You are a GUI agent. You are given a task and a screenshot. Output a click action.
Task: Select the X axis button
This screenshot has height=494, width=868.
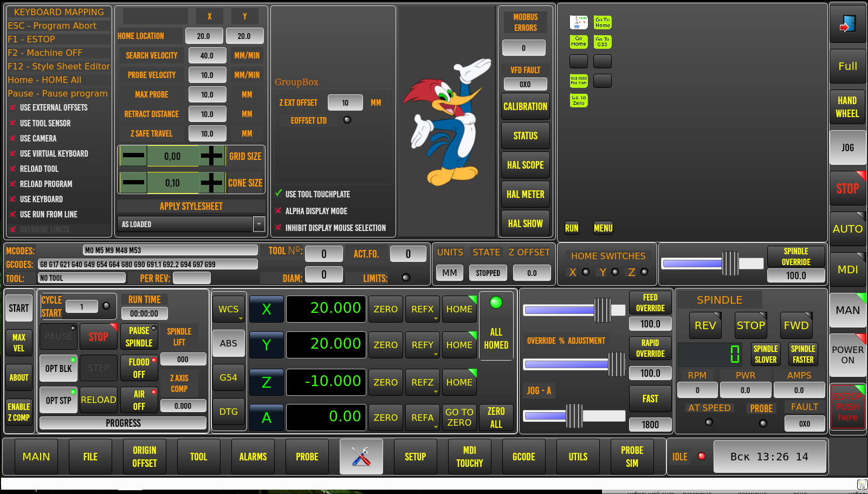click(267, 309)
